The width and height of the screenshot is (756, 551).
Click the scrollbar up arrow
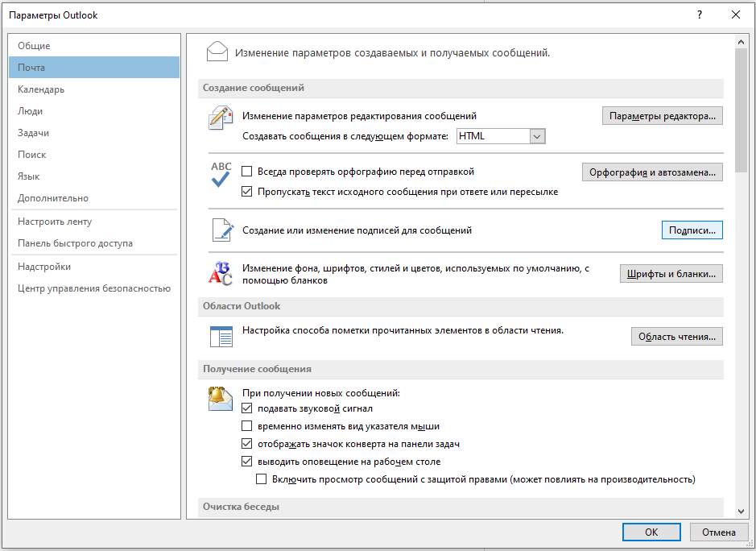click(741, 42)
